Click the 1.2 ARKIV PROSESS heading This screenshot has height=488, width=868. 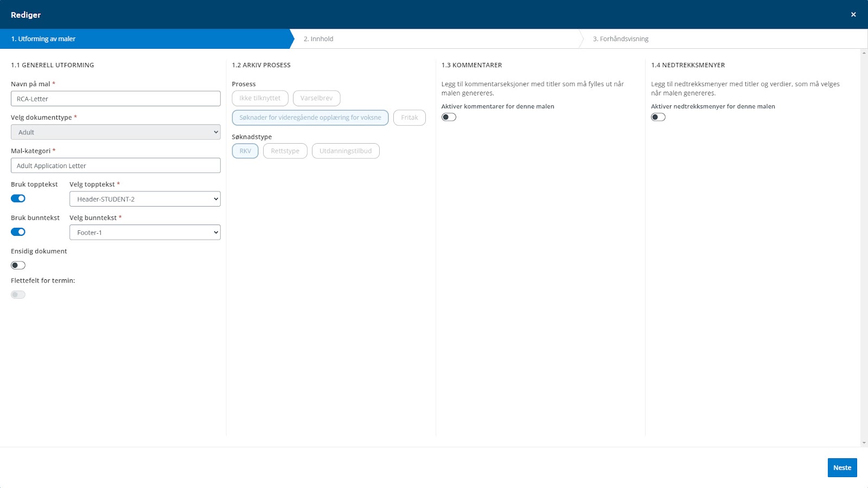[x=261, y=65]
